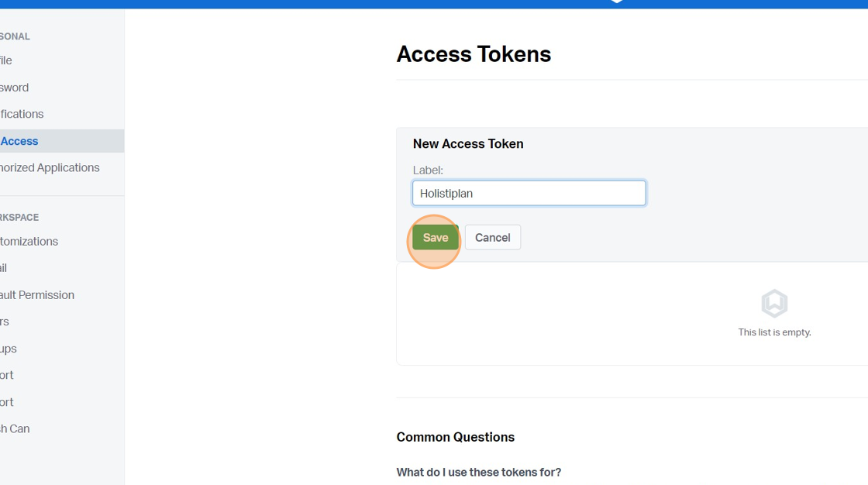Open the Trash Can section
Image resolution: width=868 pixels, height=485 pixels.
tap(15, 428)
